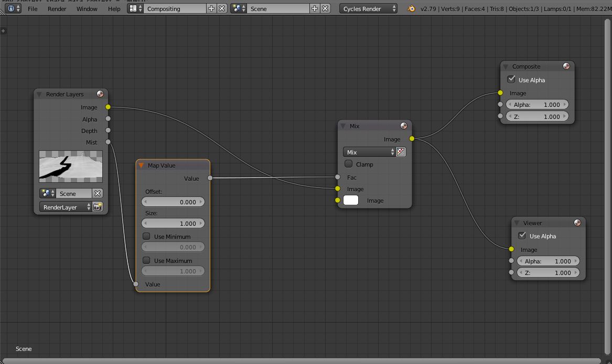Viewport: 612px width, 364px height.
Task: Open the Mix blend type dropdown
Action: (369, 152)
